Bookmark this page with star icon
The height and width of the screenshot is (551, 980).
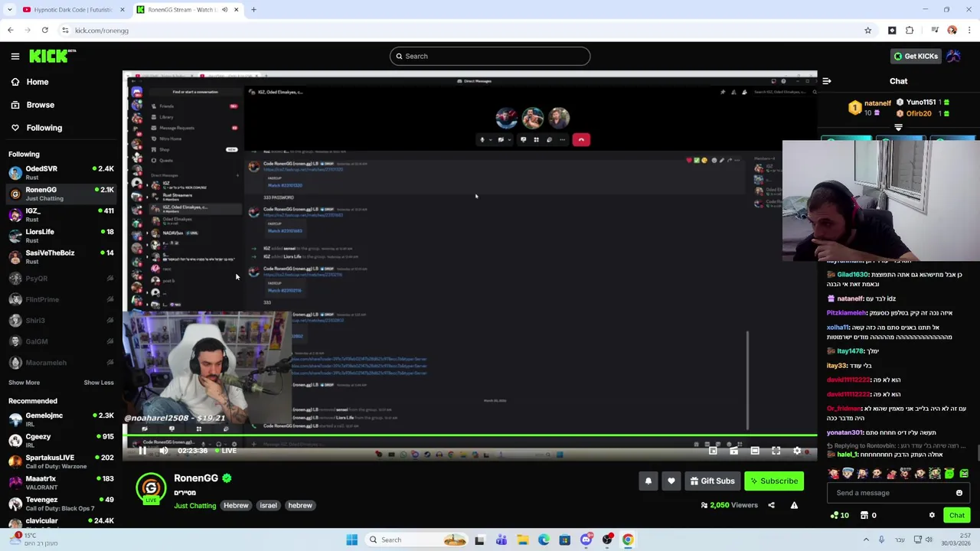tap(867, 31)
